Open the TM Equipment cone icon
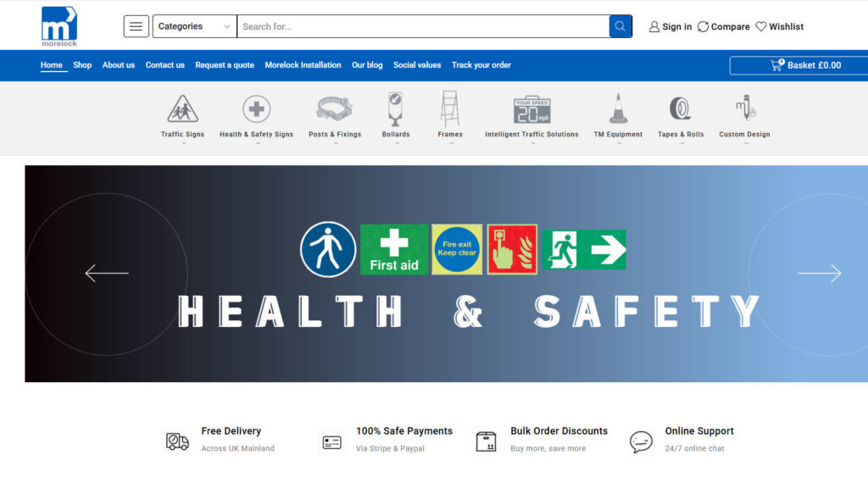The height and width of the screenshot is (488, 868). [x=618, y=109]
